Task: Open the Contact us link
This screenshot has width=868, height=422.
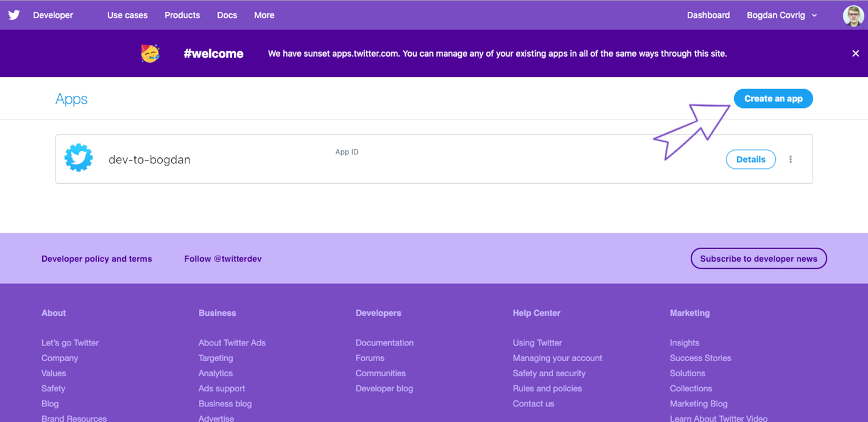Action: tap(533, 403)
